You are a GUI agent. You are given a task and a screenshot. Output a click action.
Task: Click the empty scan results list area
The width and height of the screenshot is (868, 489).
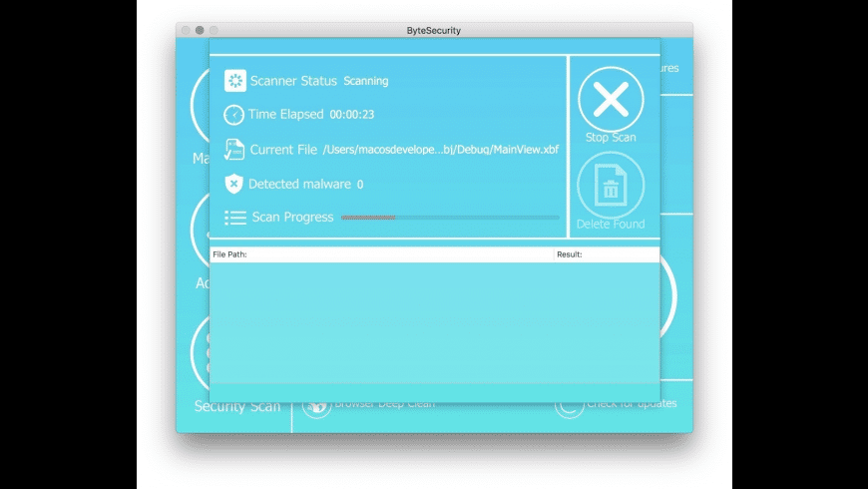435,322
